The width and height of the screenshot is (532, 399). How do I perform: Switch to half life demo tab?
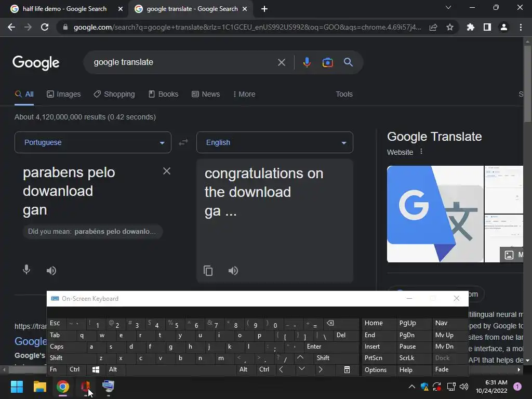pyautogui.click(x=64, y=9)
